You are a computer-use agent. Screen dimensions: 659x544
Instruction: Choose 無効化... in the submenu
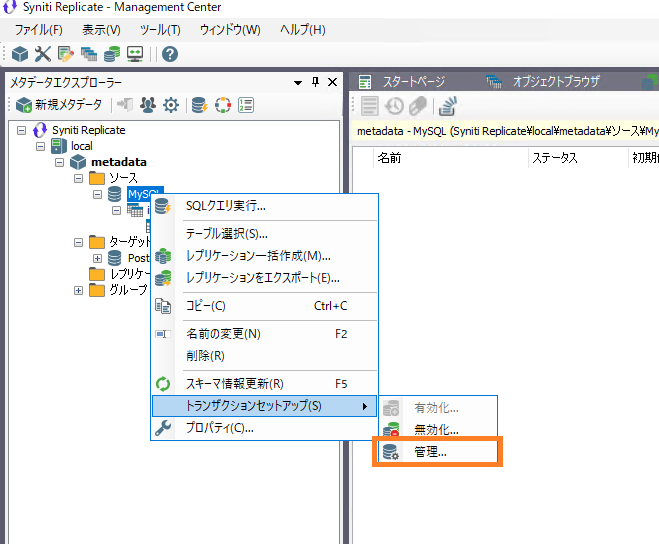click(x=438, y=430)
